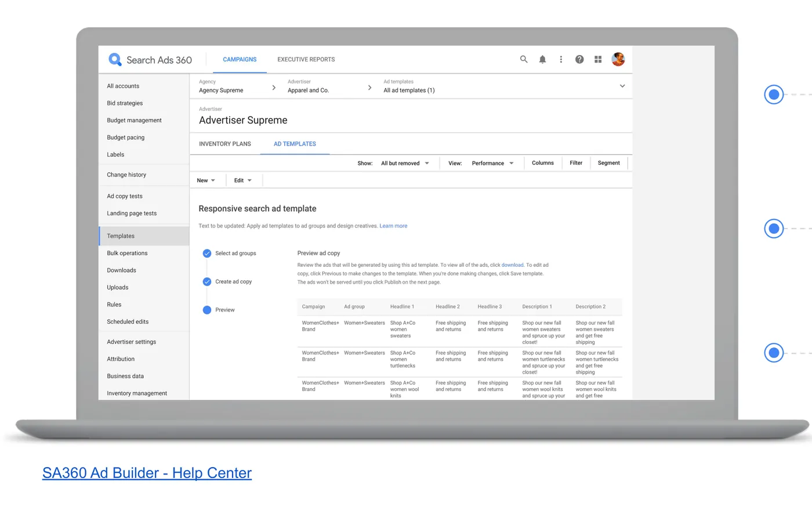Open the search magnifier in header
Screen dimensions: 812x514
click(x=524, y=59)
